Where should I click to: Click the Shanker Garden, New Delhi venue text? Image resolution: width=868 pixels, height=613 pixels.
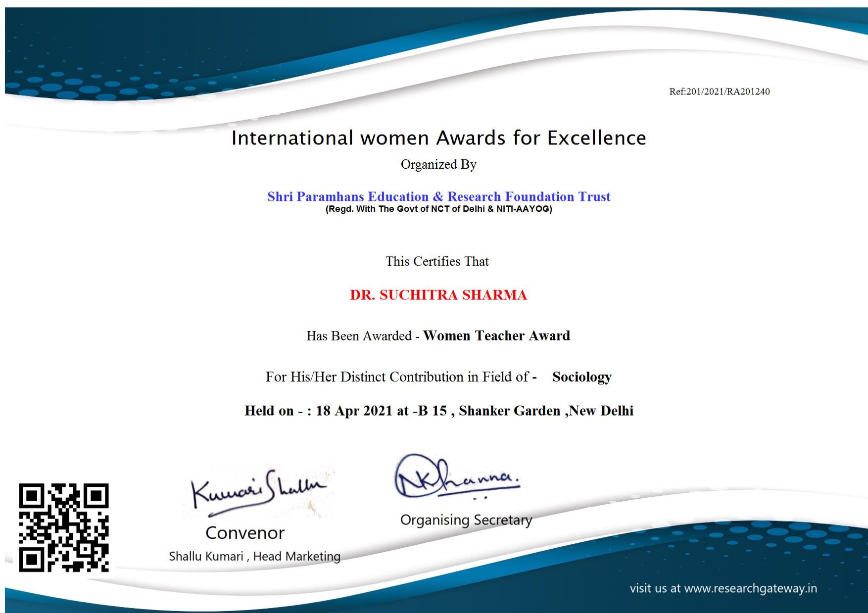coord(546,411)
